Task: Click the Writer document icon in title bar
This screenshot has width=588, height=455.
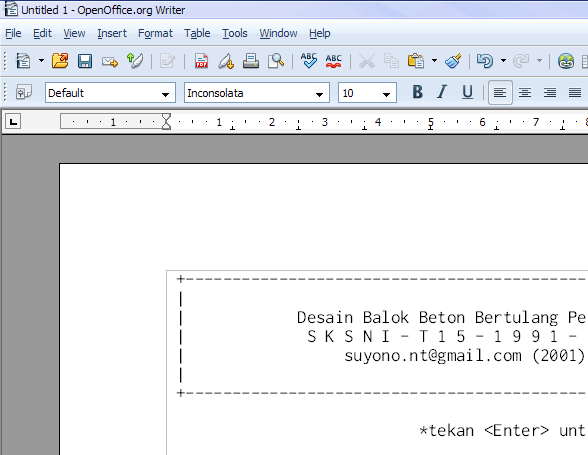Action: (x=11, y=9)
